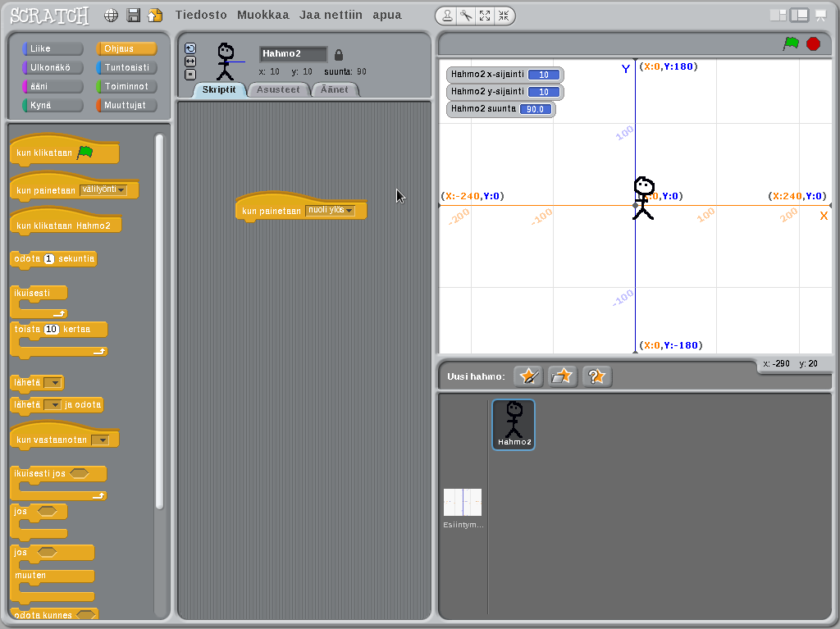Switch to the Skriptit tab

click(x=219, y=89)
